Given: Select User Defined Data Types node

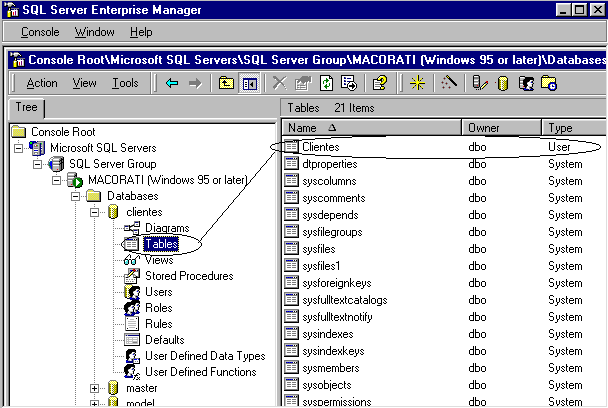Looking at the screenshot, I should 205,356.
